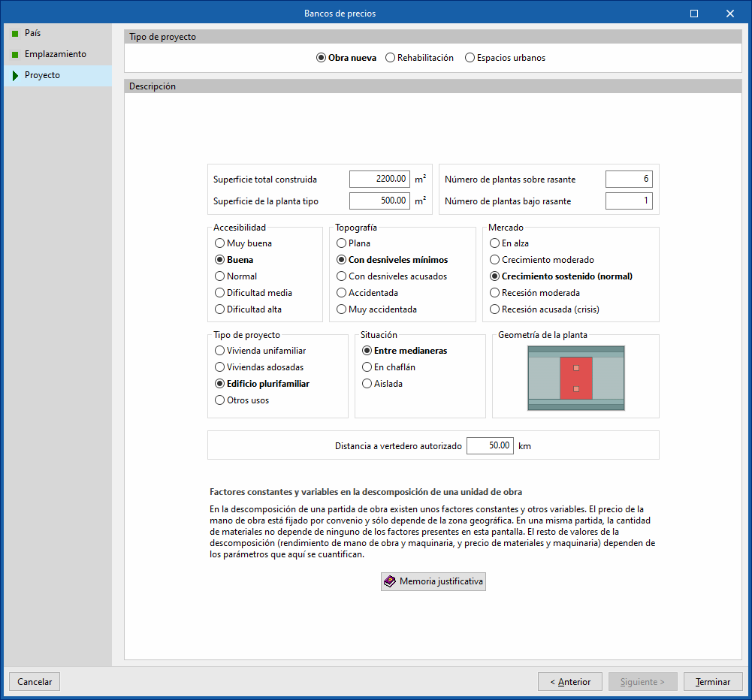Edit Número de plantas bajo rasante field
Image resolution: width=752 pixels, height=700 pixels.
pos(629,201)
